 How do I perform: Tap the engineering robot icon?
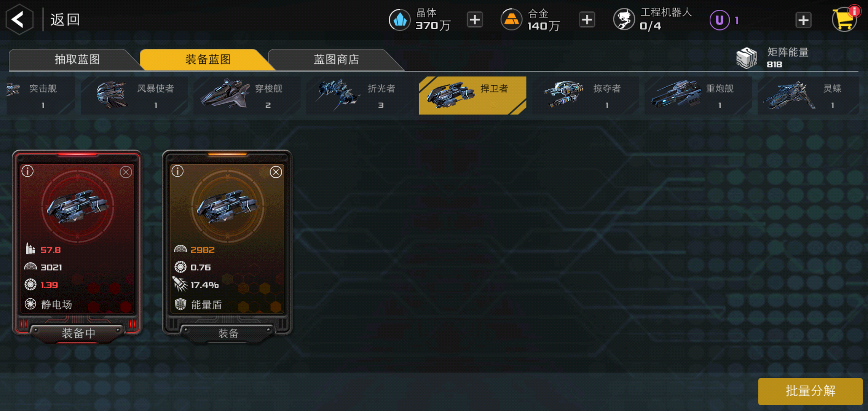click(x=624, y=20)
